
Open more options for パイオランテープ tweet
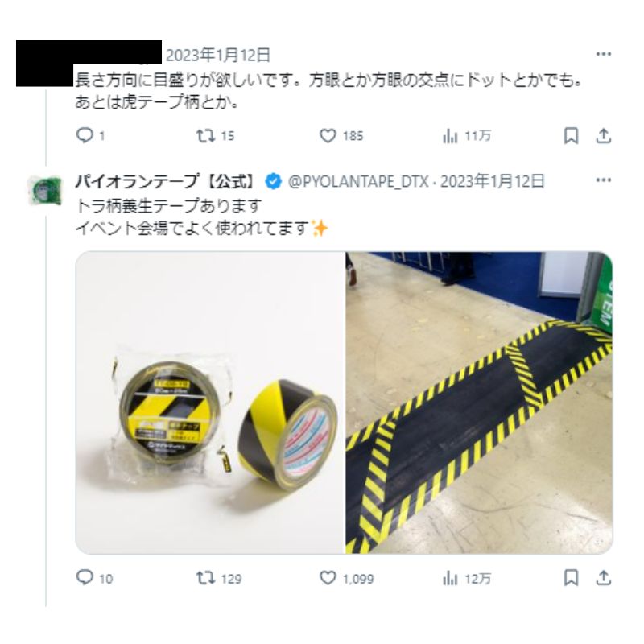coord(603,180)
